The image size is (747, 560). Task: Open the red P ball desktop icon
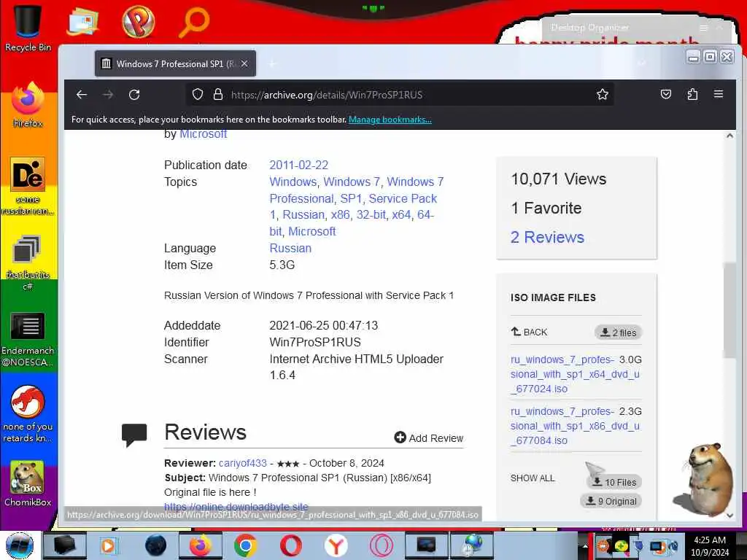[x=138, y=21]
